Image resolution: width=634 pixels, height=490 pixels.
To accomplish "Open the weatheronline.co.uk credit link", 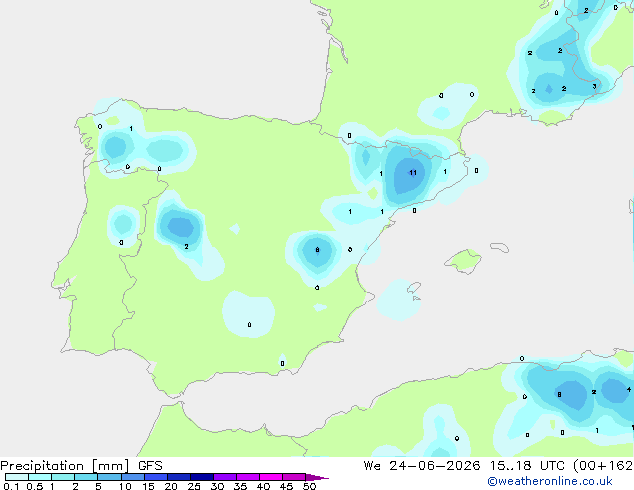I will point(550,481).
